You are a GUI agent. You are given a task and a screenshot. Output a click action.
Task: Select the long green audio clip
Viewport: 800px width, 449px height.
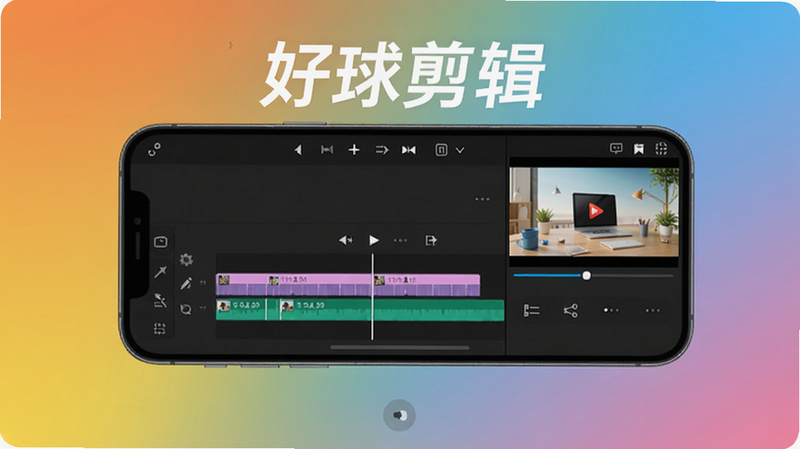click(392, 310)
